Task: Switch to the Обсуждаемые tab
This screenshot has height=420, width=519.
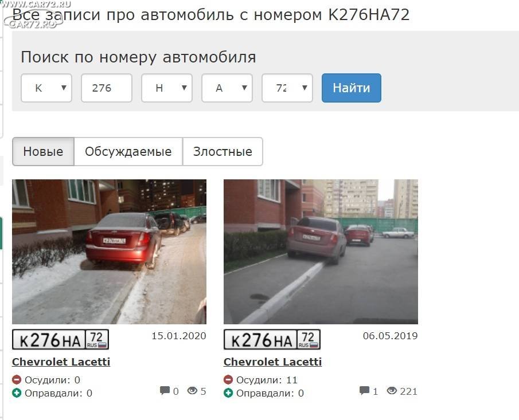Action: [x=128, y=151]
